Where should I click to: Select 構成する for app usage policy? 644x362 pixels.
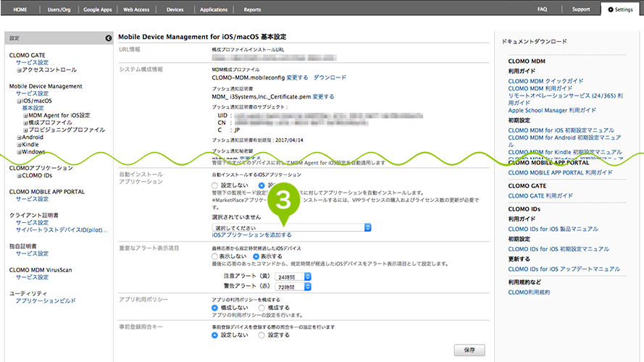coord(262,308)
